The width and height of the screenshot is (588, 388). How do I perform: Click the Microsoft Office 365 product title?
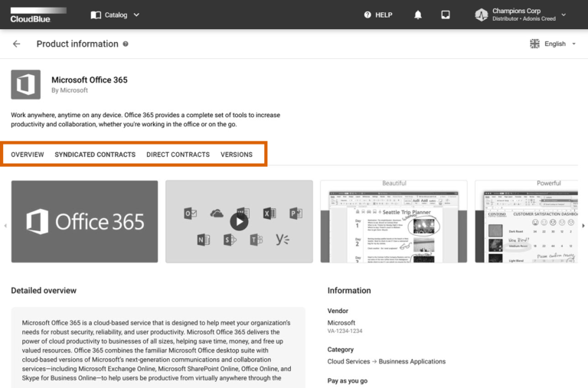(90, 80)
